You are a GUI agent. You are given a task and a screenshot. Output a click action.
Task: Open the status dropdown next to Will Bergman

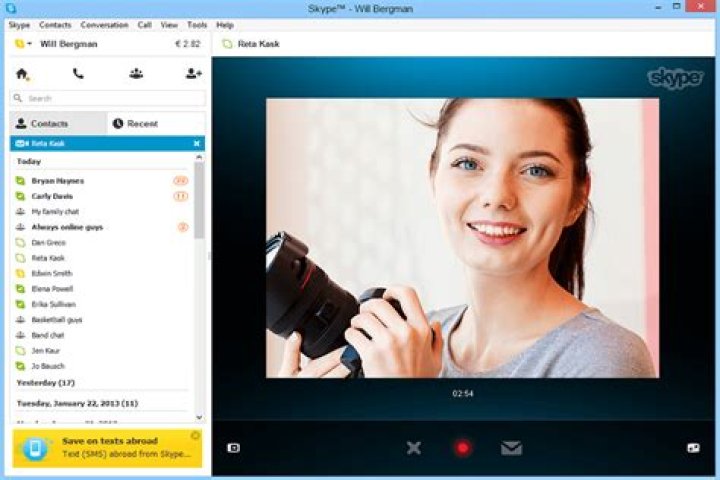coord(29,44)
